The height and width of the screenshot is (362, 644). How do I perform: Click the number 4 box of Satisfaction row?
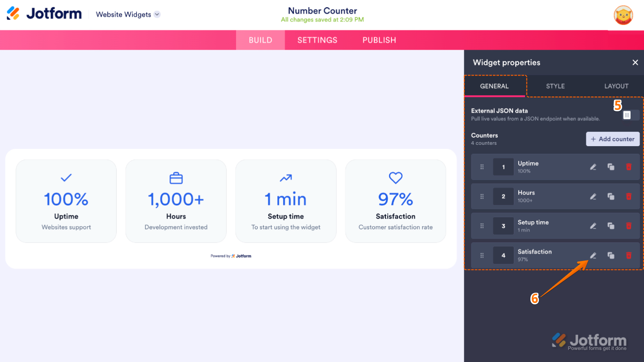[x=503, y=256]
